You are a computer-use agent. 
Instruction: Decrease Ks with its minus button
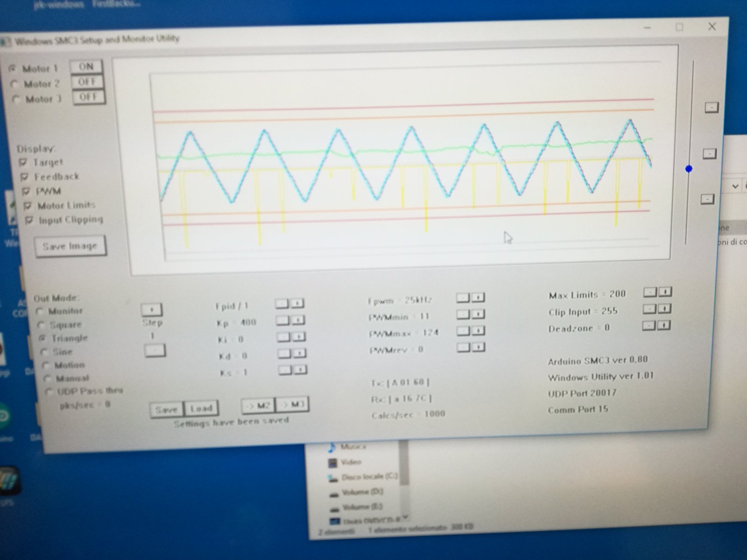(x=285, y=370)
